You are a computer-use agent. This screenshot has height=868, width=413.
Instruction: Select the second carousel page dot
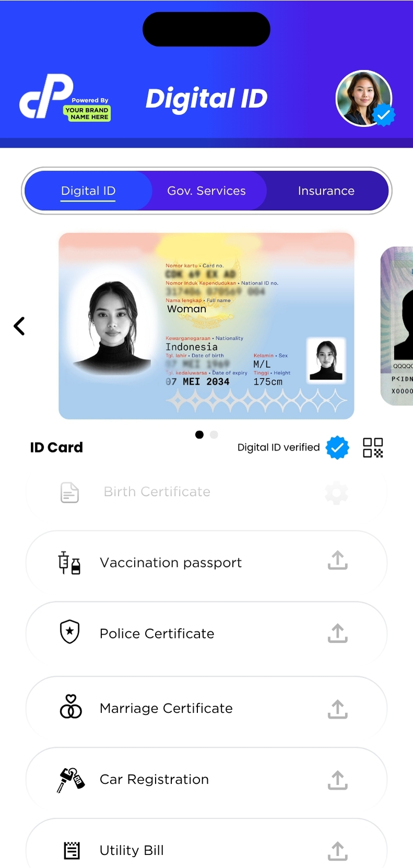(214, 435)
